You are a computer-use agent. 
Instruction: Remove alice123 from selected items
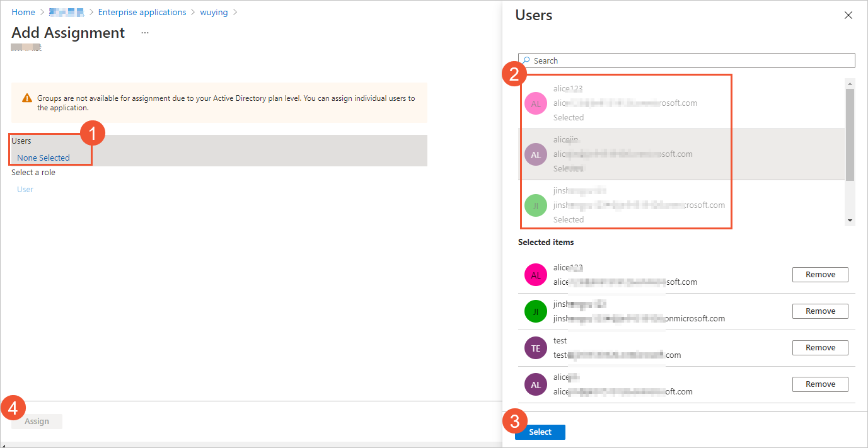pos(820,275)
